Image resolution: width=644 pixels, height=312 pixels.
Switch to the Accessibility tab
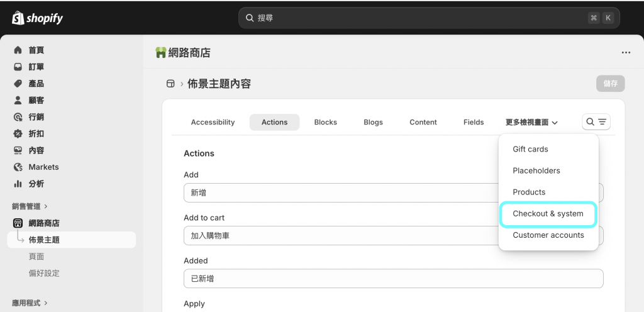(x=213, y=122)
